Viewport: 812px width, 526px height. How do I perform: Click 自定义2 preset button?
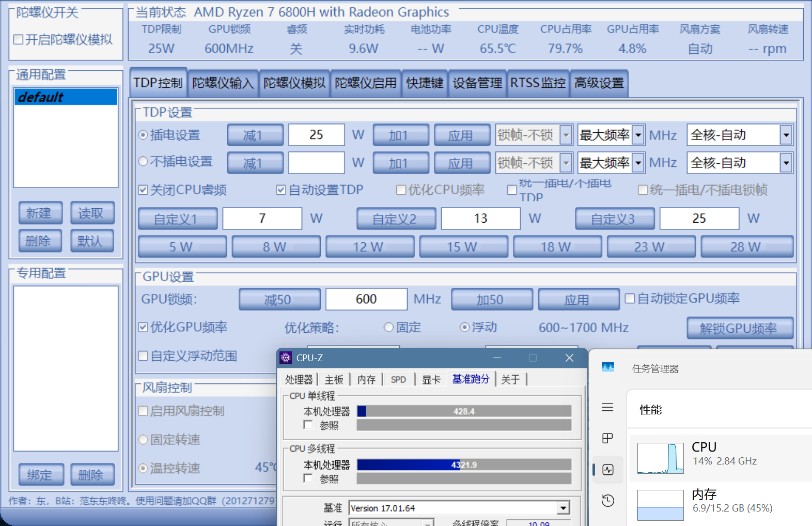pos(396,219)
